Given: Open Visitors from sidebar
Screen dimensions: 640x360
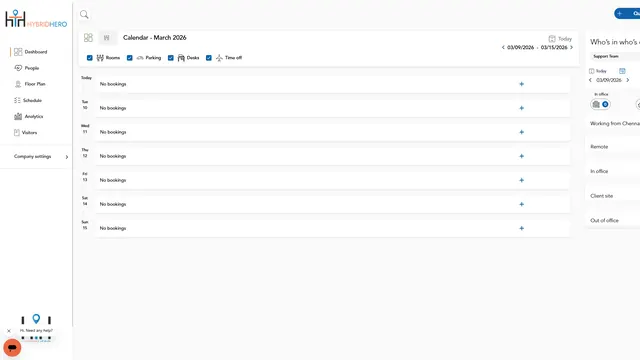Looking at the screenshot, I should click(x=25, y=133).
